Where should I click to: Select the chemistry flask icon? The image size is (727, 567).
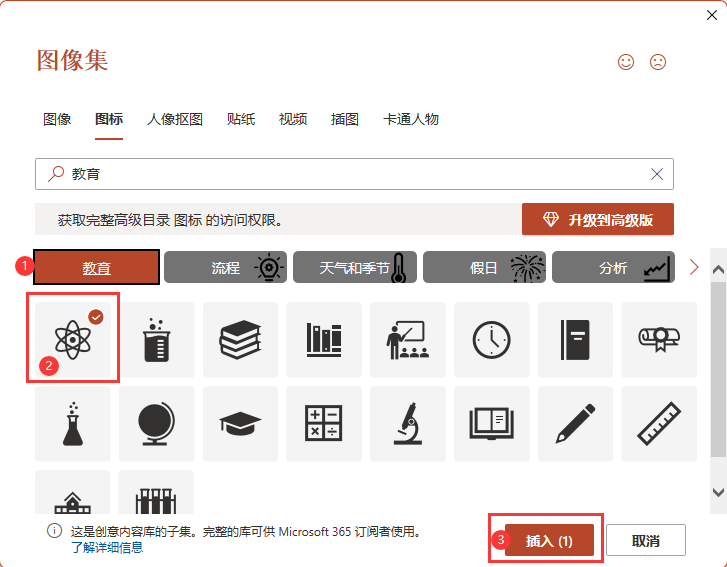click(x=73, y=424)
